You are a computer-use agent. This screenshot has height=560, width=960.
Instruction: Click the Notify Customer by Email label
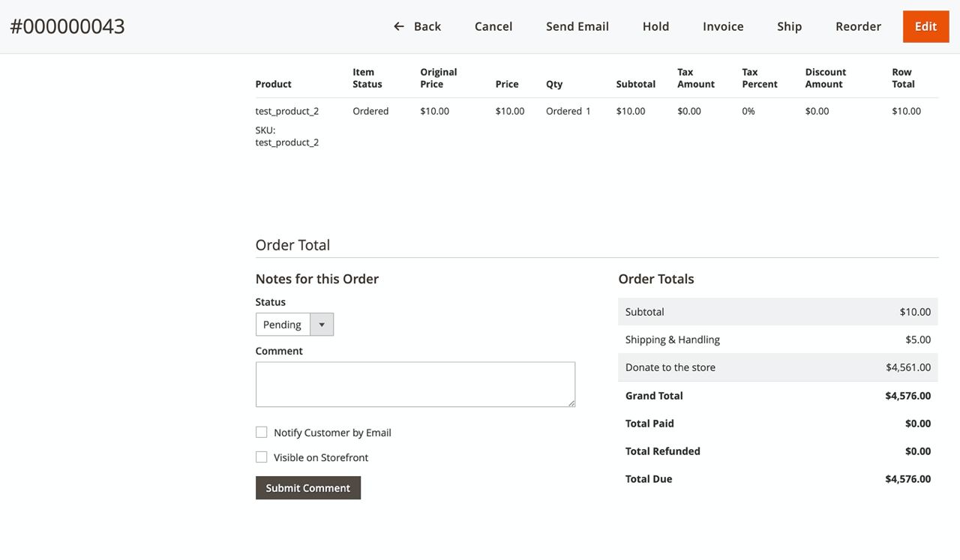[x=332, y=433]
